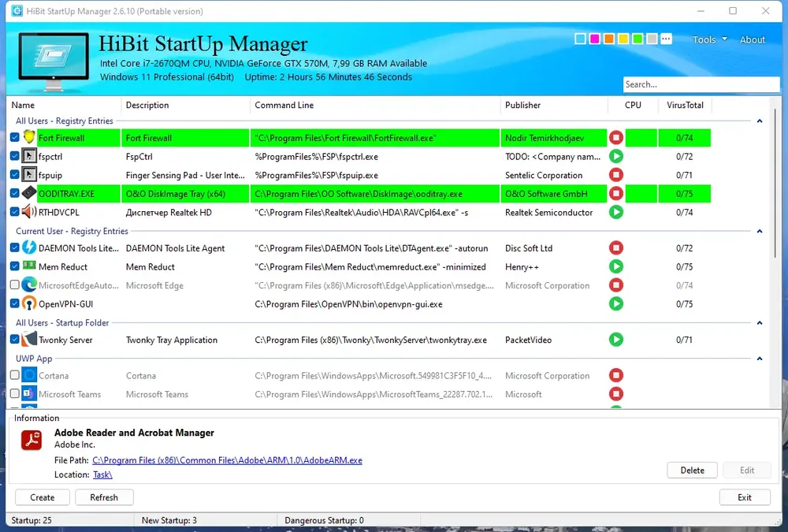Open the AdobeARM.exe file path link
Screen dimensions: 788x532
point(227,460)
